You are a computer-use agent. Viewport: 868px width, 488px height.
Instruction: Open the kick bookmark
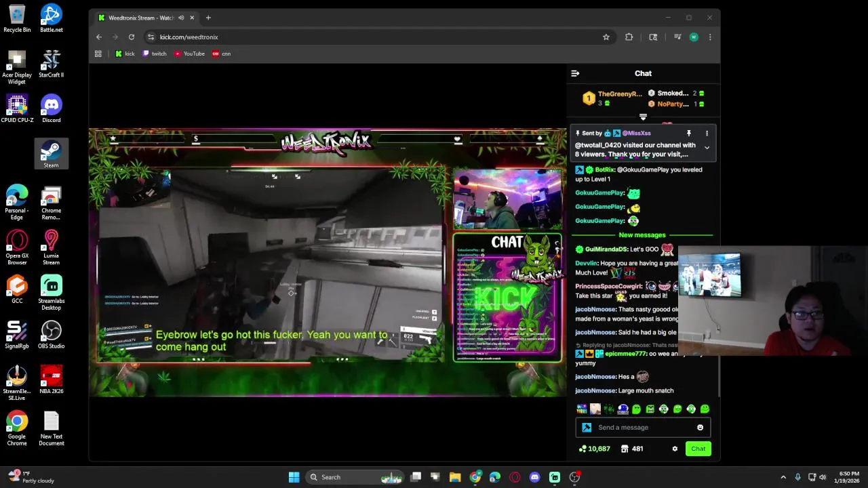[125, 54]
